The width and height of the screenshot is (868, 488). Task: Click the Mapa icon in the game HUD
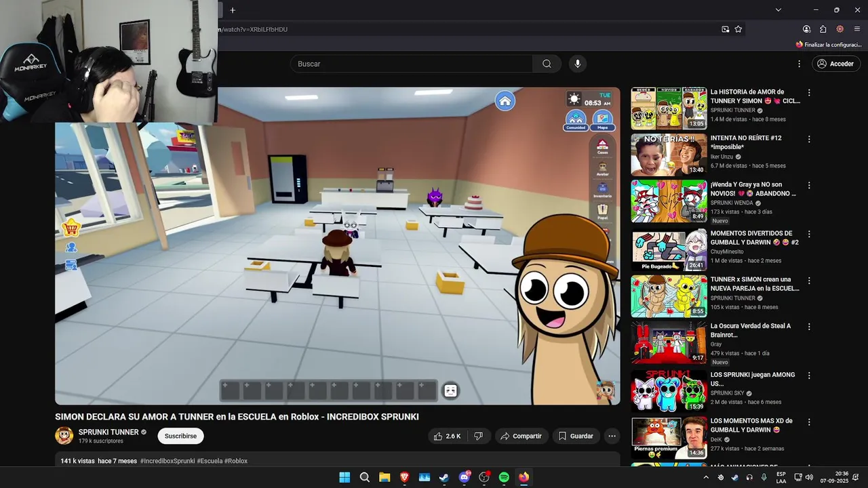pyautogui.click(x=603, y=120)
